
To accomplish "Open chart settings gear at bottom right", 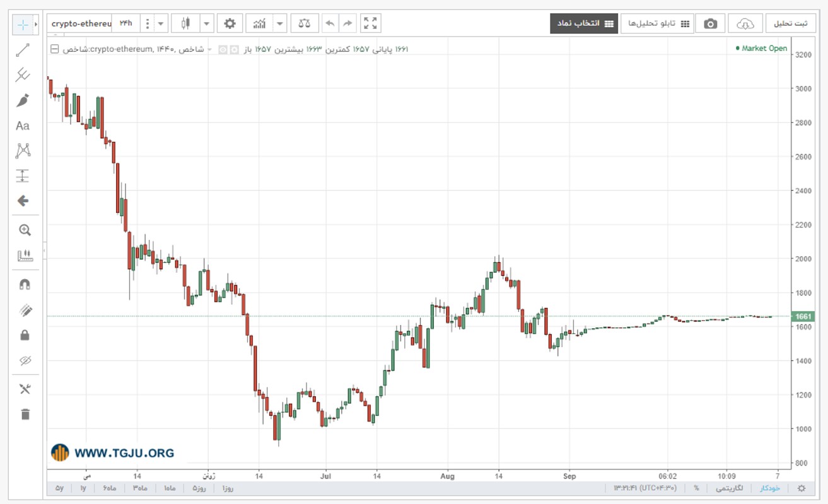I will point(802,488).
